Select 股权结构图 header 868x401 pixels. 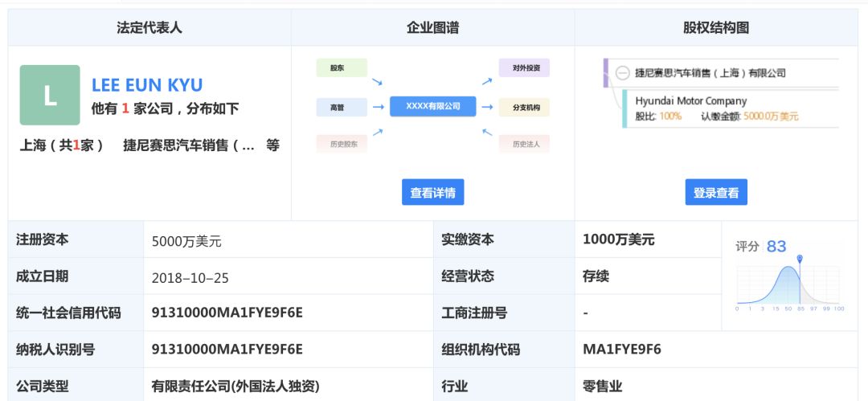click(716, 27)
